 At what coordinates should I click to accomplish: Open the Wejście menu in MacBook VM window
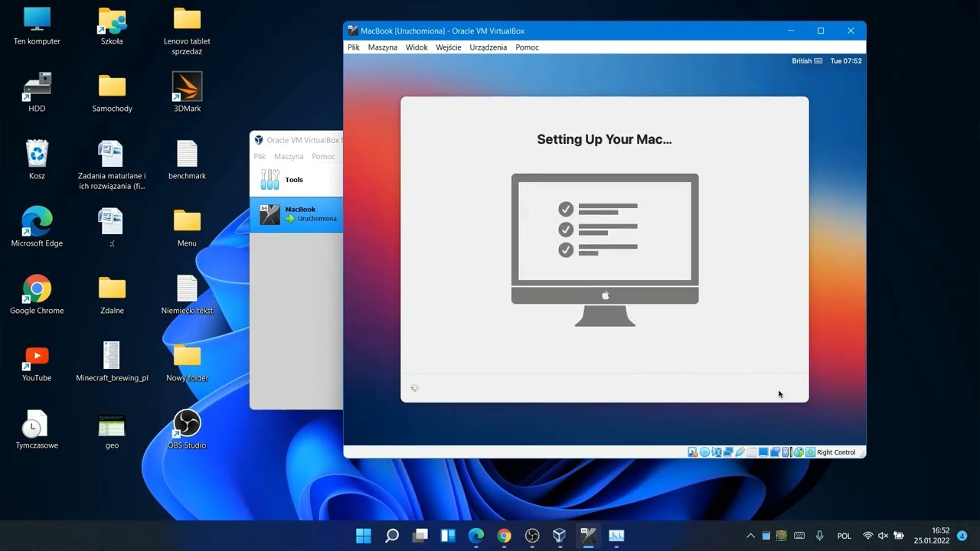coord(449,47)
